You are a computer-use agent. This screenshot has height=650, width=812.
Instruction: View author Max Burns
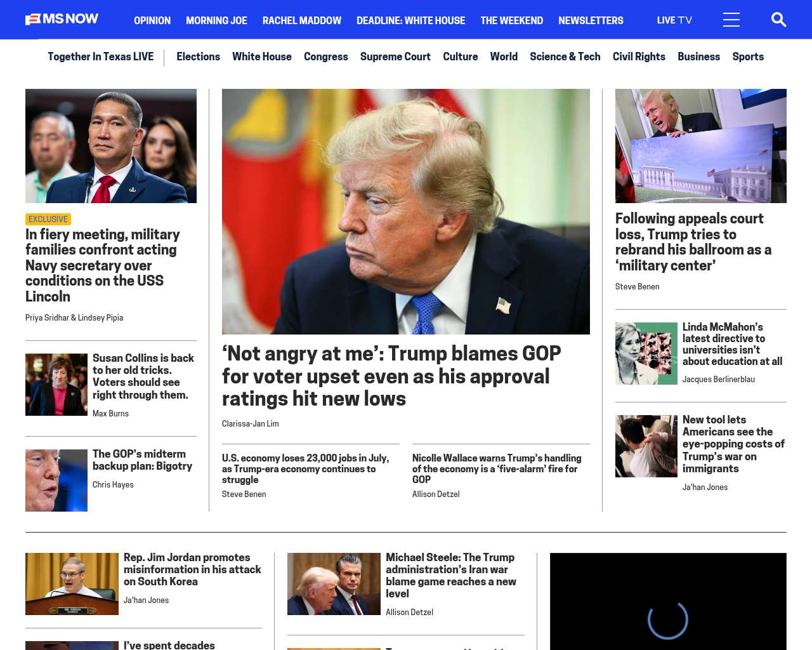[110, 414]
